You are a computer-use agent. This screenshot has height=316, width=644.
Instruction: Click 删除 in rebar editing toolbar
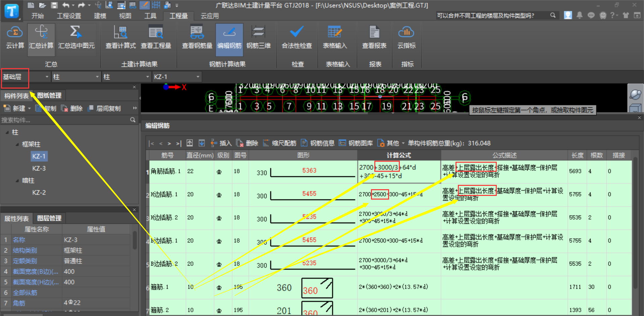point(247,143)
